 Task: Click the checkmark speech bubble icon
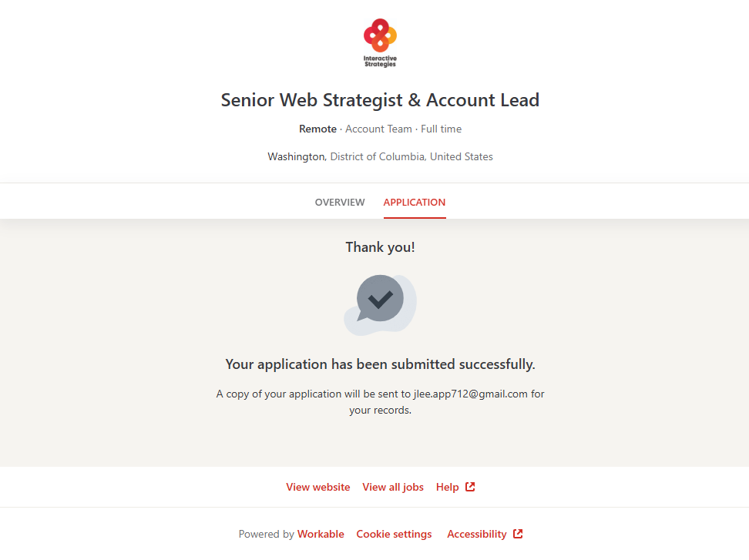[x=380, y=303]
